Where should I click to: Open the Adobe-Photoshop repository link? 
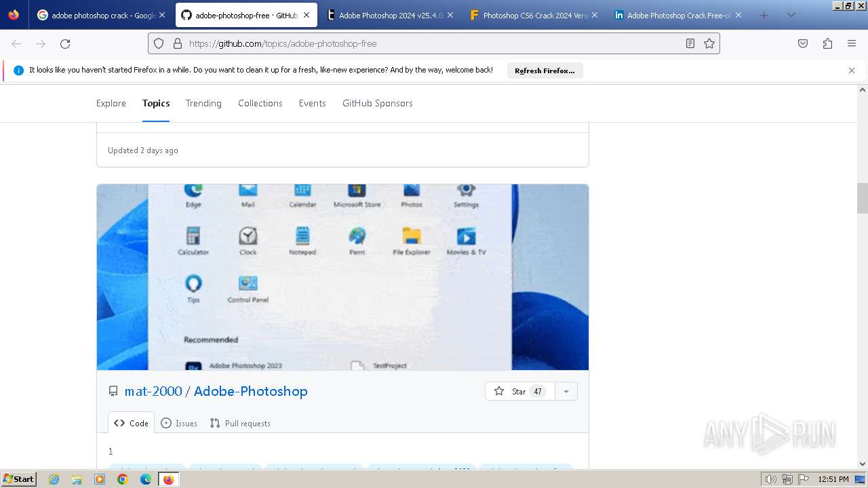[251, 391]
